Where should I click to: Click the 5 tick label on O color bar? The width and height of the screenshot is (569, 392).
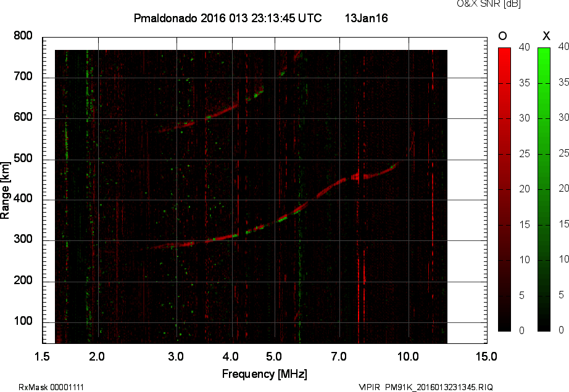(522, 296)
